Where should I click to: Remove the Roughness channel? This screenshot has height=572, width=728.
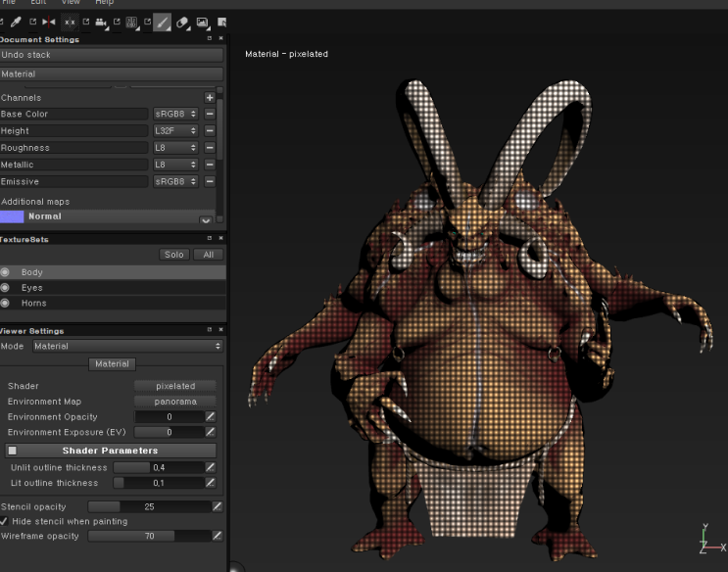pos(210,148)
